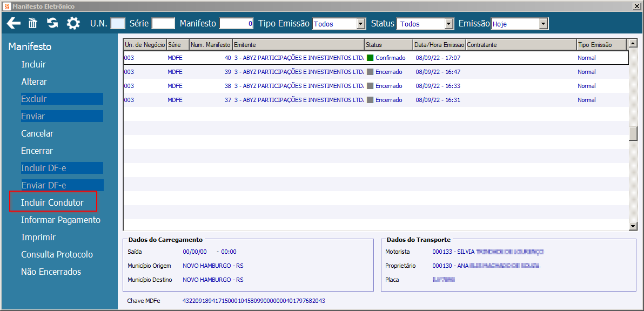Screen dimensions: 644x311
Task: Click the grid's scroll up arrow
Action: (633, 43)
